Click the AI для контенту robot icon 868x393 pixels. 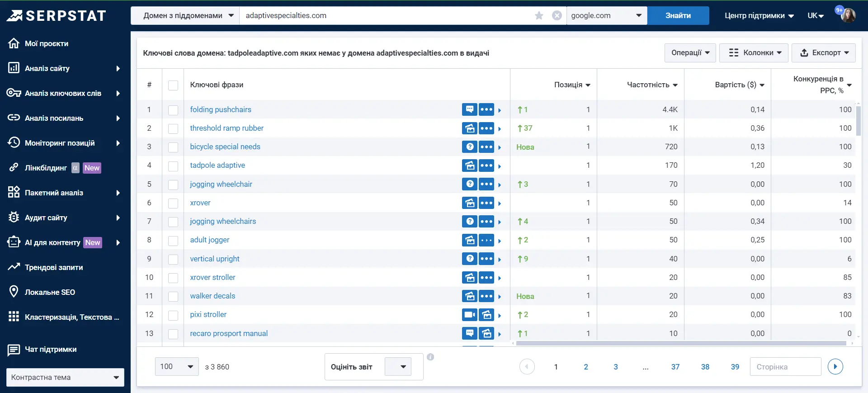click(x=14, y=242)
